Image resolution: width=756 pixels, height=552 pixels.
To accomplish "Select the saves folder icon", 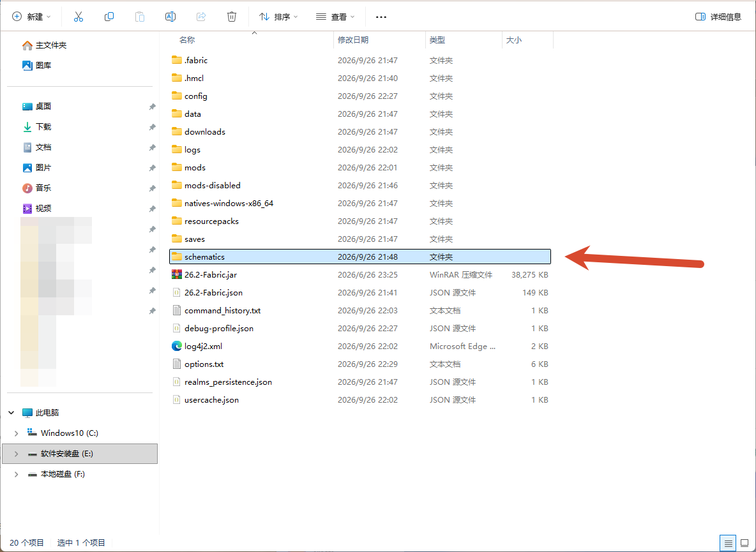I will [177, 239].
